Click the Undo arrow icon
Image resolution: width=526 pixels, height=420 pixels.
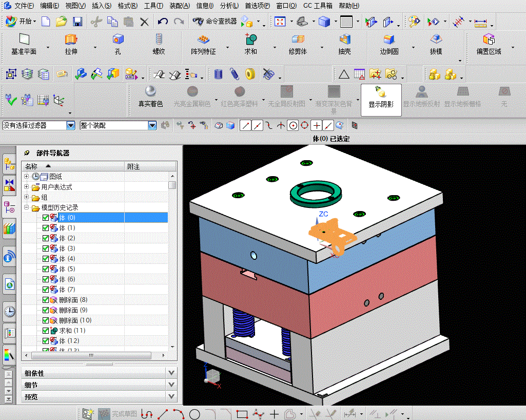tap(163, 22)
